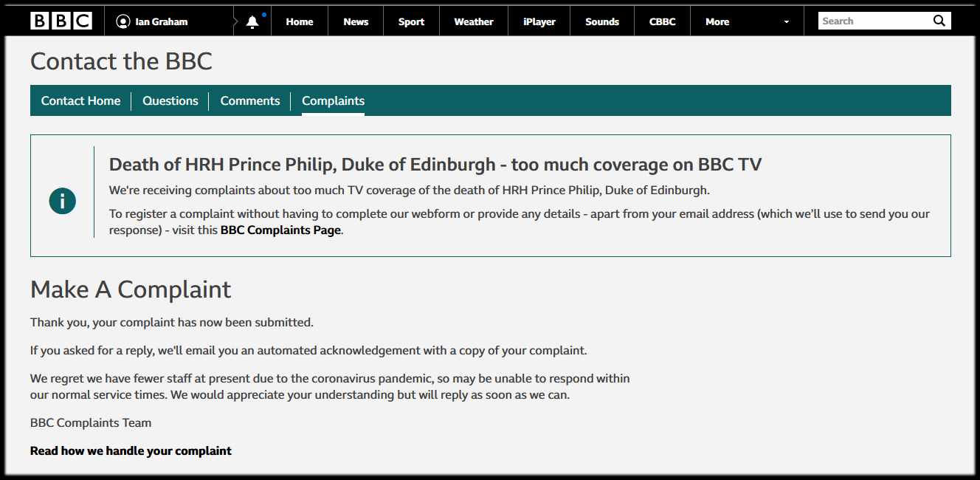Switch to the Contact Home tab

click(x=80, y=101)
